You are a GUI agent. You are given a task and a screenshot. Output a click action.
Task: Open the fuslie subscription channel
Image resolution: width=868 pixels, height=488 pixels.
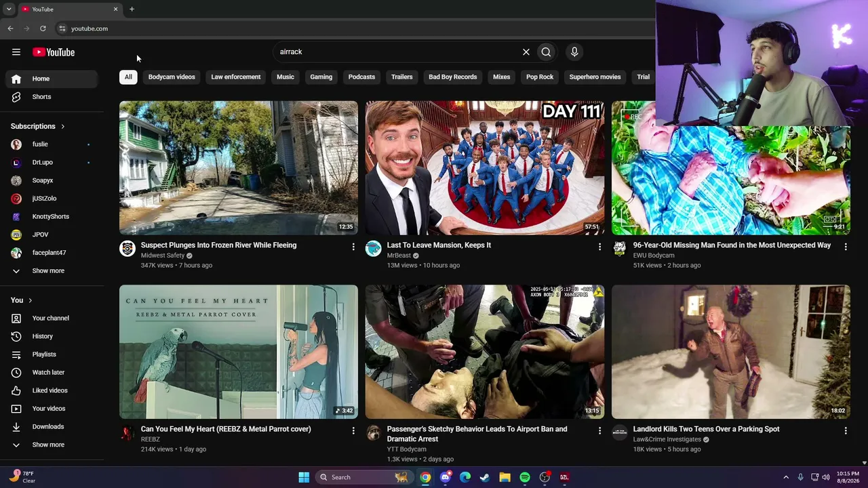coord(52,144)
